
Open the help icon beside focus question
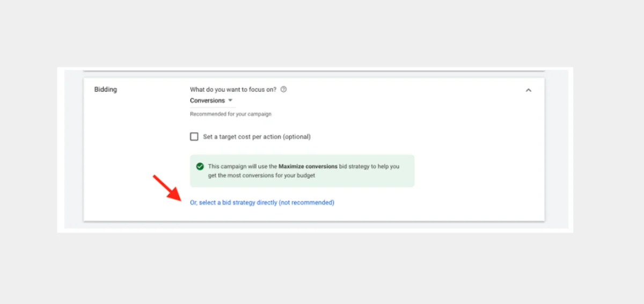(284, 90)
